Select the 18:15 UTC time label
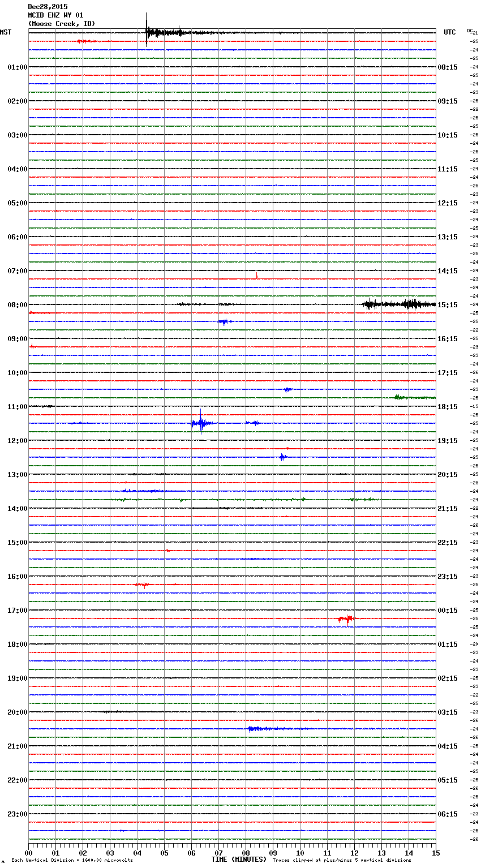This screenshot has height=868, width=481. tap(448, 406)
